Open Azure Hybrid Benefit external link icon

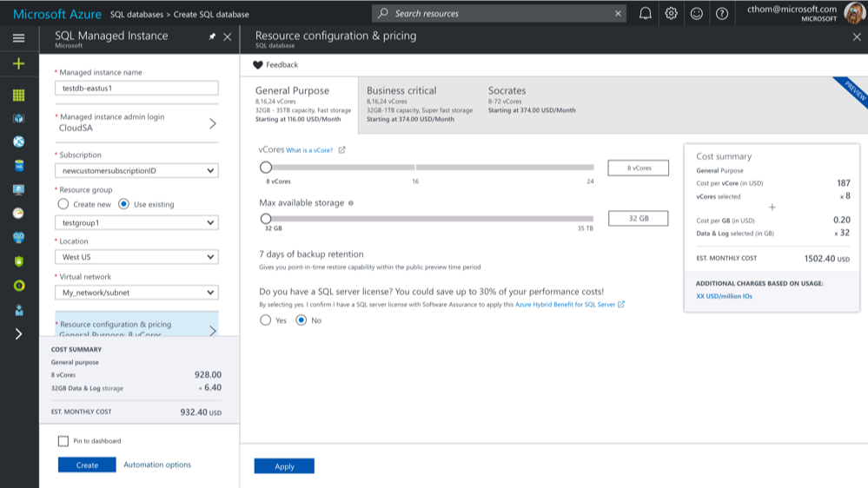(x=621, y=304)
